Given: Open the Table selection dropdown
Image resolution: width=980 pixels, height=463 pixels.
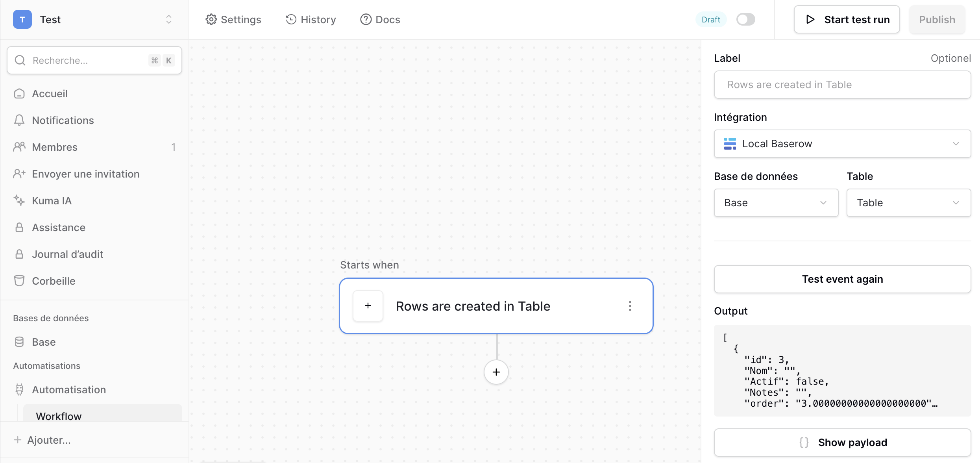Looking at the screenshot, I should point(908,203).
